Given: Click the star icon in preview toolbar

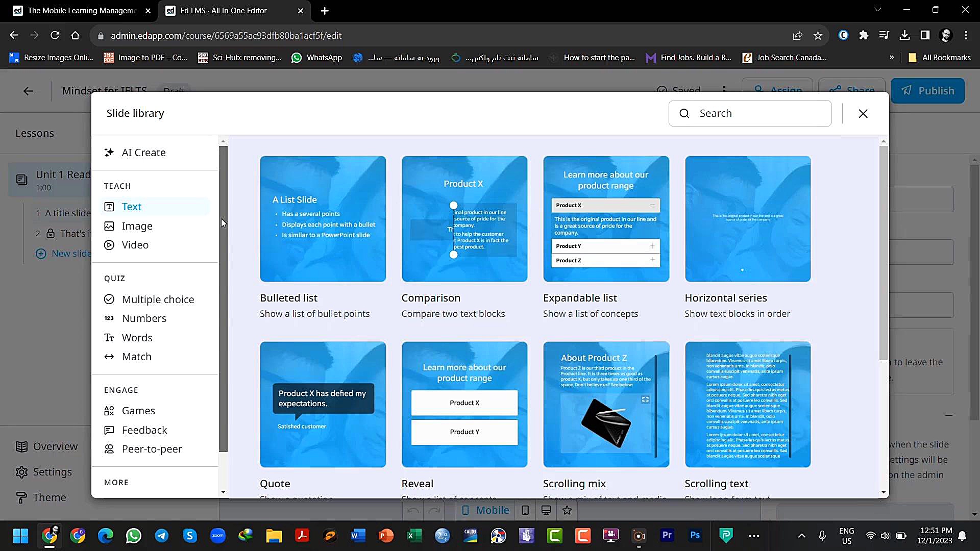Looking at the screenshot, I should click(x=567, y=510).
